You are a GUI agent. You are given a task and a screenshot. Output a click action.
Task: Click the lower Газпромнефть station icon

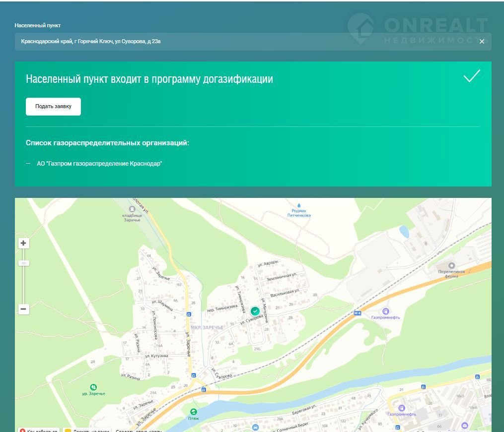pyautogui.click(x=402, y=408)
